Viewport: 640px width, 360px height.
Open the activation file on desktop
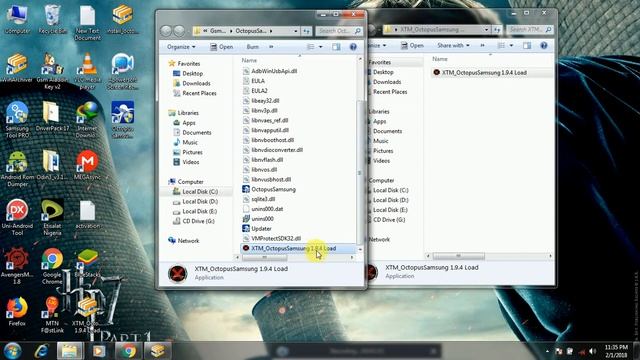[87, 214]
